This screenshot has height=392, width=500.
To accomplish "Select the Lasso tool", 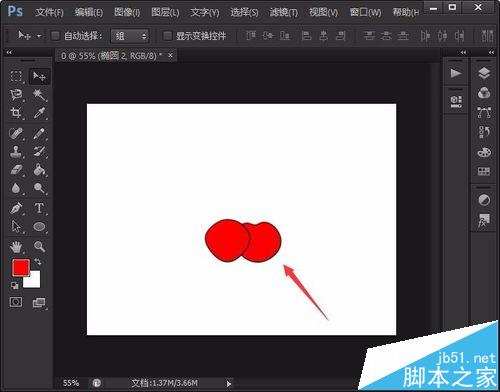I will click(16, 95).
